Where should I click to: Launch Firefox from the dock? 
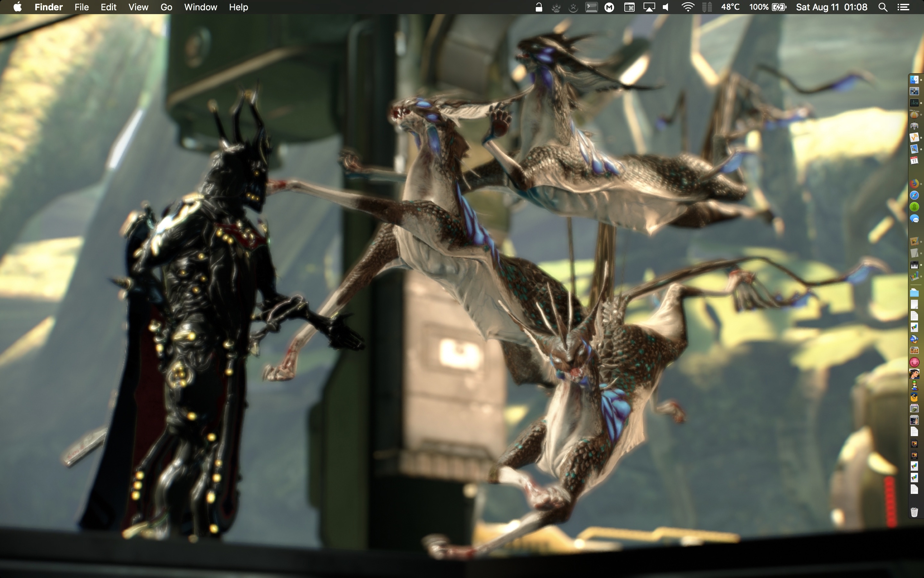pos(914,183)
